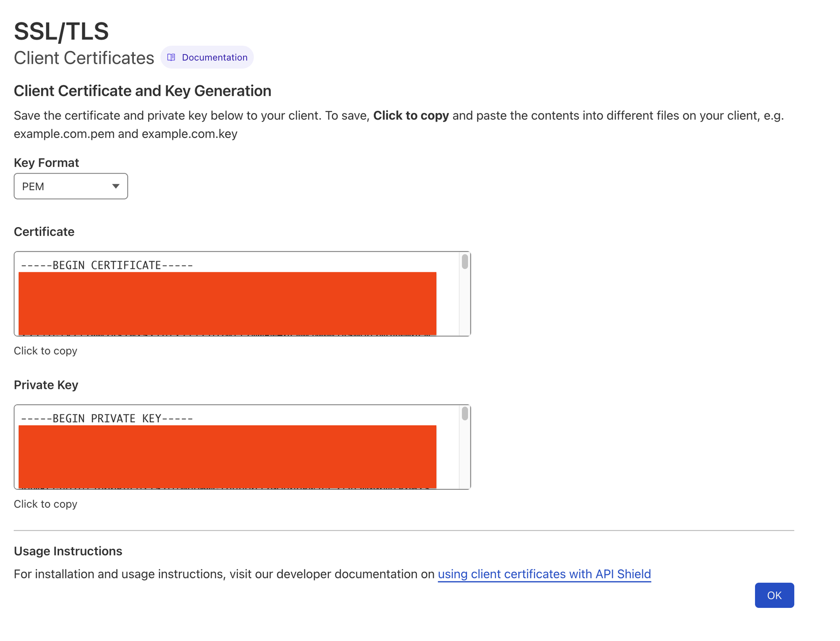
Task: Click 'Click to copy' below Private Key
Action: (x=45, y=504)
